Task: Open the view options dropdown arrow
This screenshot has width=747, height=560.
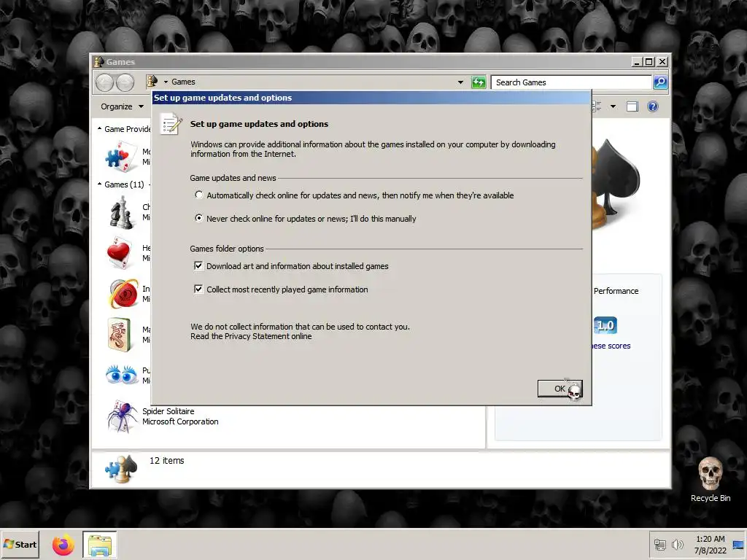Action: pos(613,106)
